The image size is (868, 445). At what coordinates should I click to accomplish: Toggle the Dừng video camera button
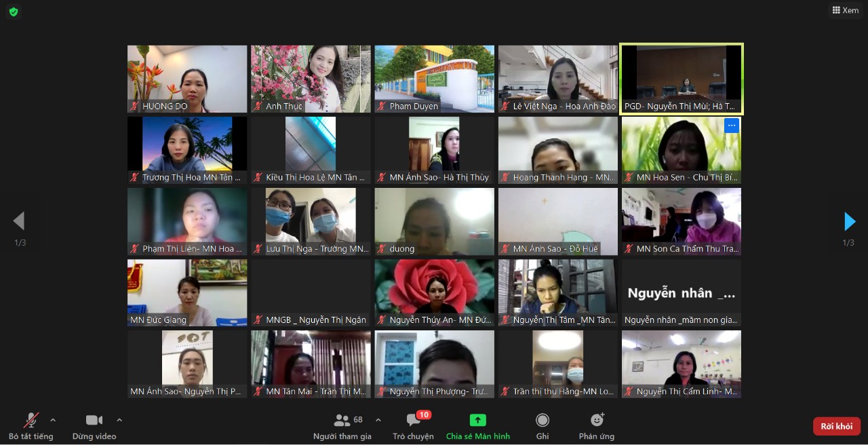94,421
